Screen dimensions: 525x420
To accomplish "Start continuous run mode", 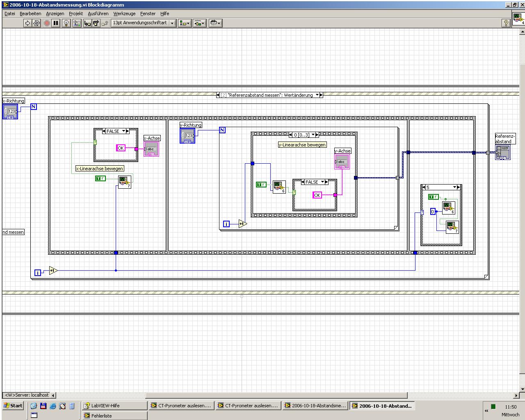I will (x=37, y=23).
